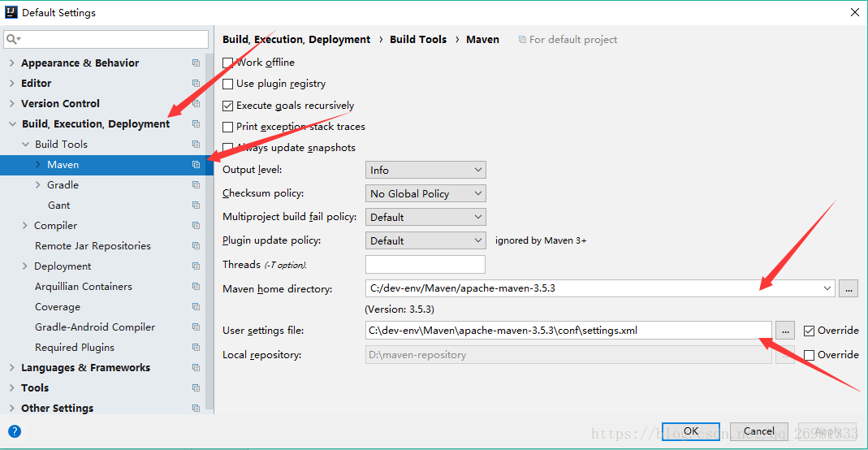This screenshot has width=868, height=450.
Task: Click the IntelliJ logo in the title bar
Action: click(x=11, y=12)
